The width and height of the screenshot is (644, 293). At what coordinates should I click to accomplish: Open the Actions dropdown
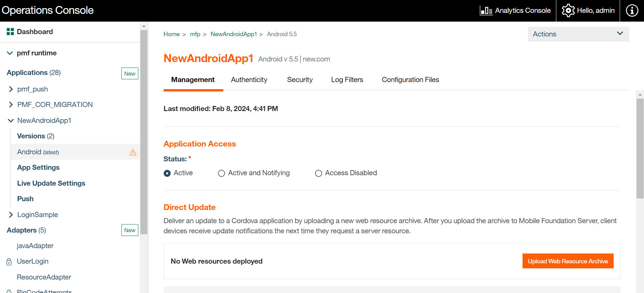click(x=578, y=34)
